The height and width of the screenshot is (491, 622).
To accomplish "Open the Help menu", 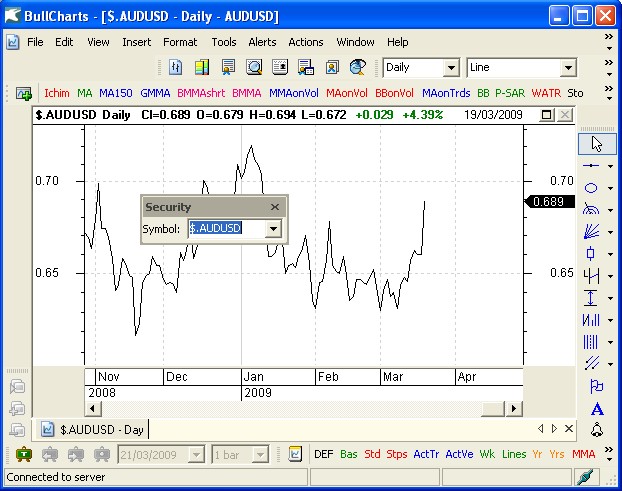I will [397, 42].
